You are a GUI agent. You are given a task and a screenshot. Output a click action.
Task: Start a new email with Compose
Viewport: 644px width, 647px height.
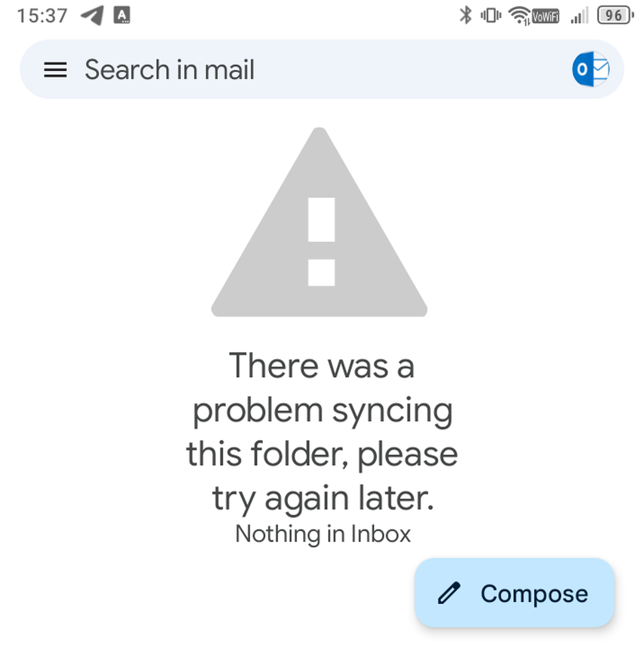pos(514,593)
